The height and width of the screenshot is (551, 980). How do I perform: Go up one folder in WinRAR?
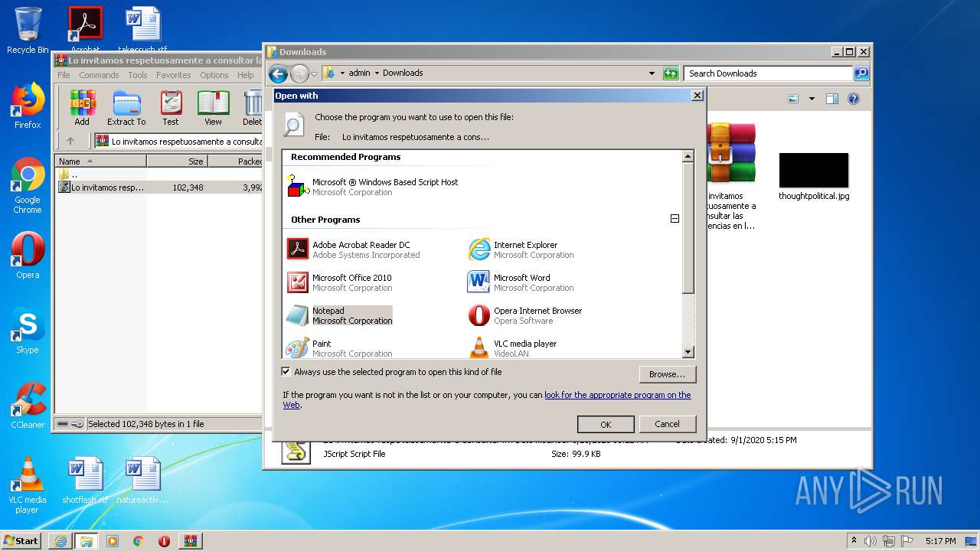70,141
